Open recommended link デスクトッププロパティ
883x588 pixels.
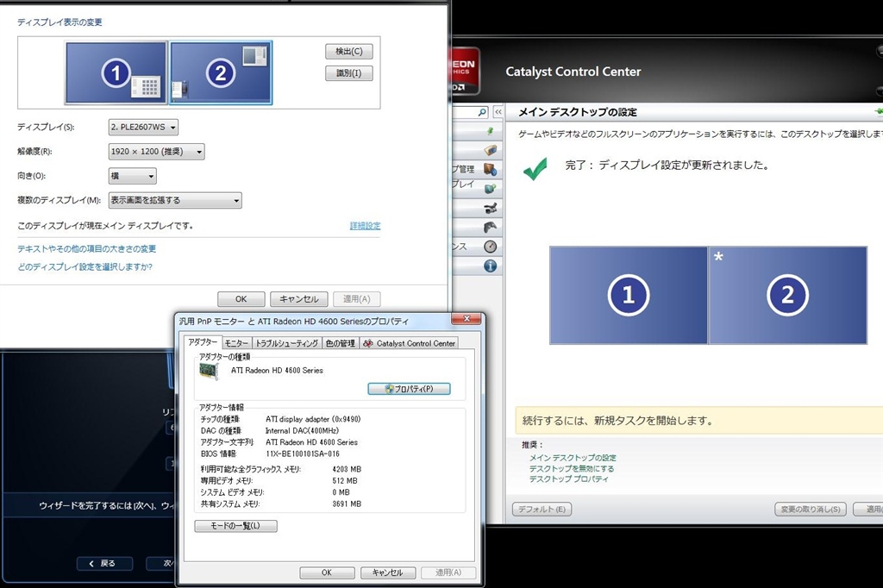coord(569,479)
